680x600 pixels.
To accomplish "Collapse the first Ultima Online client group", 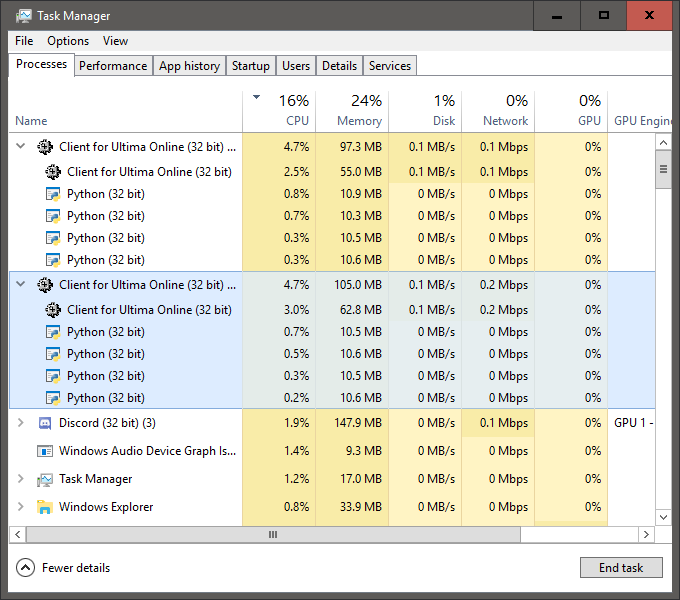I will [20, 146].
